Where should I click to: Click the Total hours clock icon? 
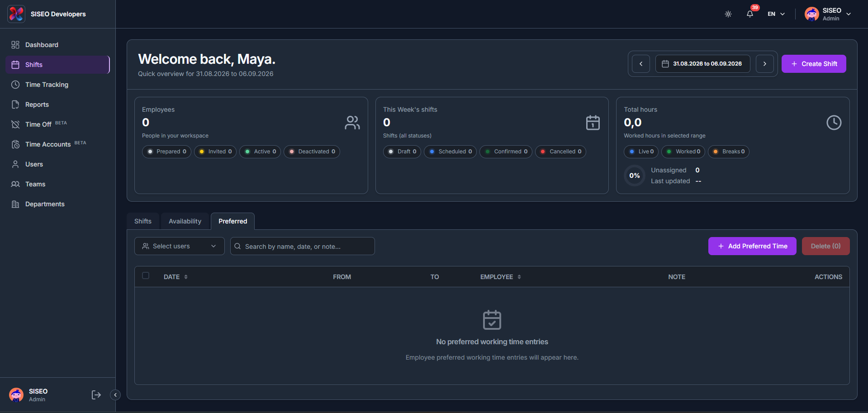834,123
